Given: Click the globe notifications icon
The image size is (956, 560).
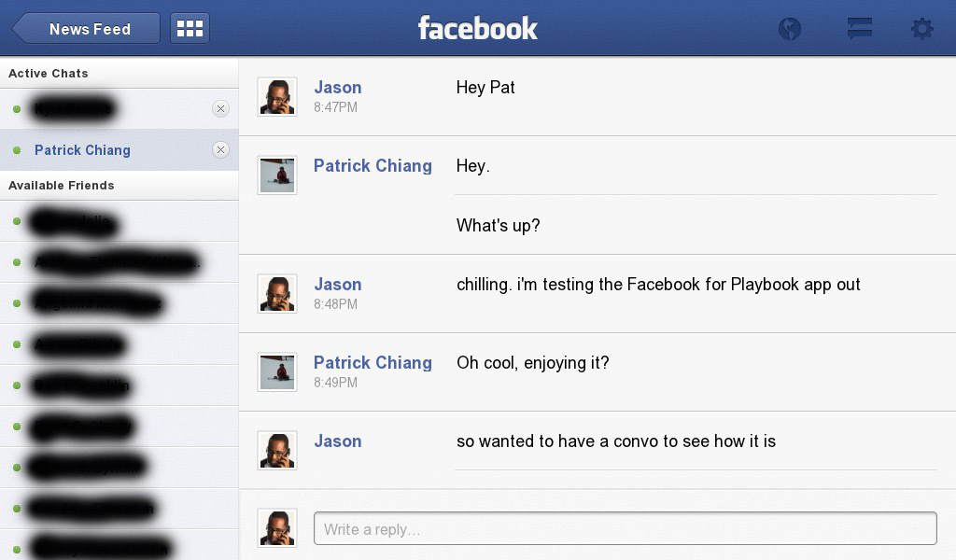Looking at the screenshot, I should tap(790, 29).
